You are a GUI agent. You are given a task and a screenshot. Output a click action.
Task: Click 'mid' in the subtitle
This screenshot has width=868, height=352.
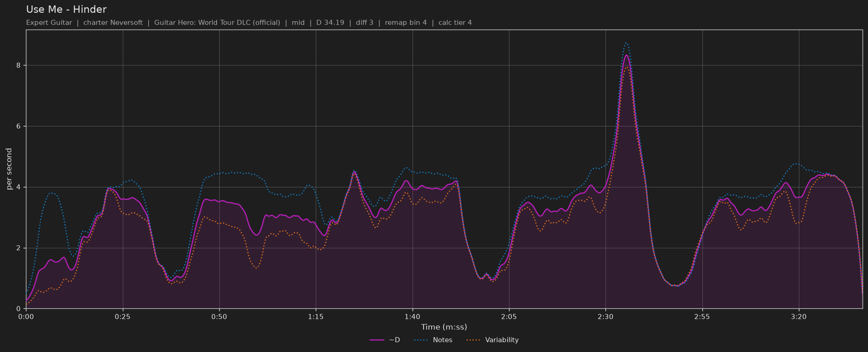298,22
